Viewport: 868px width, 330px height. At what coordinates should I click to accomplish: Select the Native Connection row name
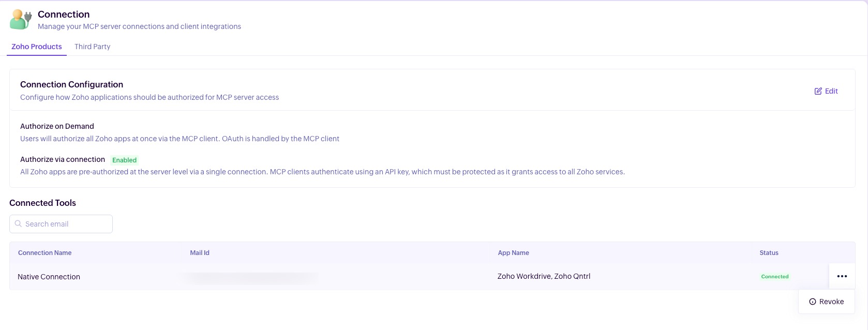49,277
